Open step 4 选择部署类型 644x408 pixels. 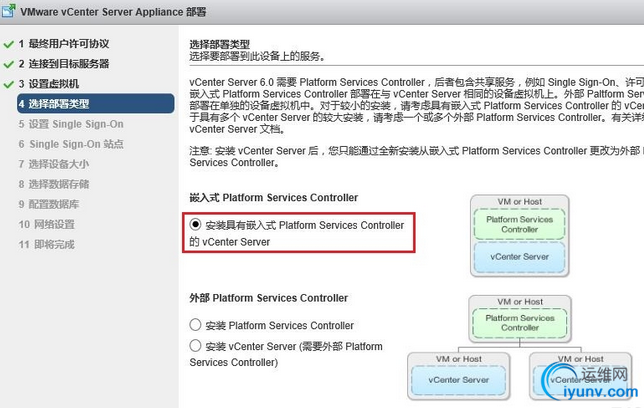coord(95,104)
